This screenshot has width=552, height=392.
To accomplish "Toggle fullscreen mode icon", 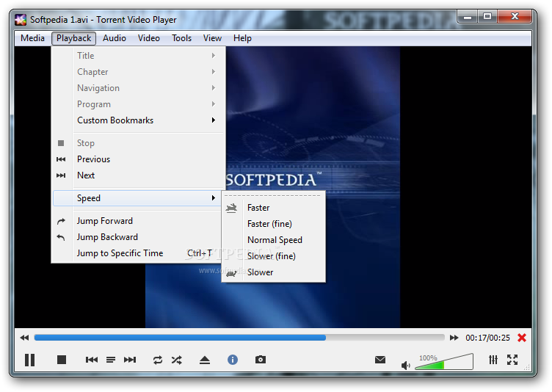I will (x=512, y=360).
